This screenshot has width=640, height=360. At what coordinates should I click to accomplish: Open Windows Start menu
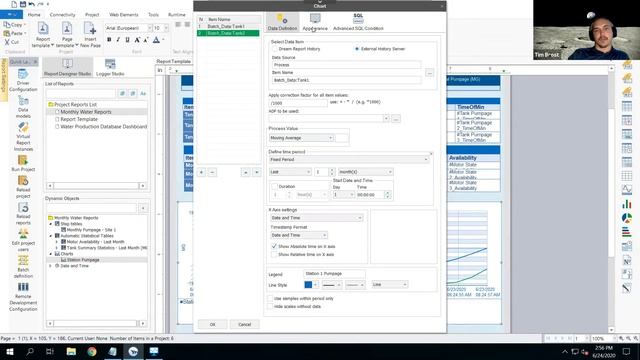point(9,351)
